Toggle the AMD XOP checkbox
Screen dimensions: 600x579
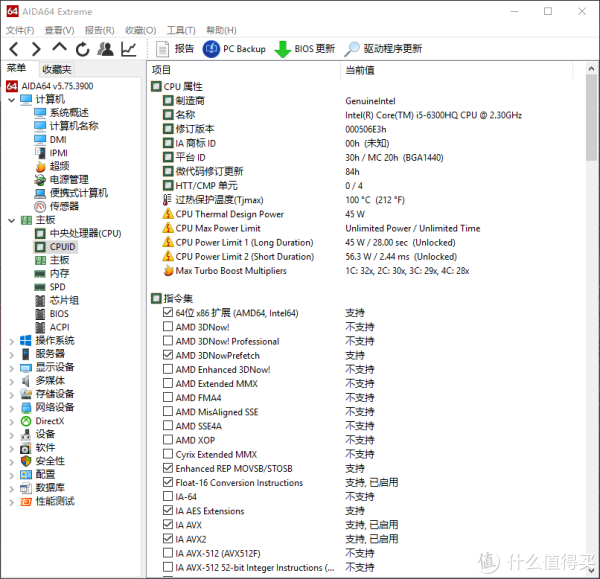coord(168,440)
